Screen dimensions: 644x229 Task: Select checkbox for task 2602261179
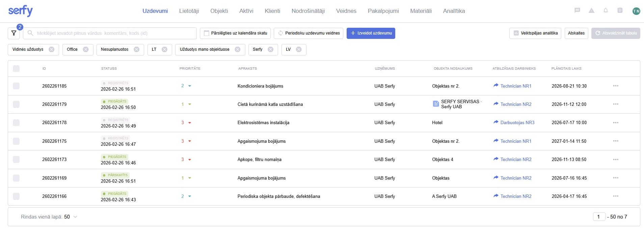pos(16,104)
